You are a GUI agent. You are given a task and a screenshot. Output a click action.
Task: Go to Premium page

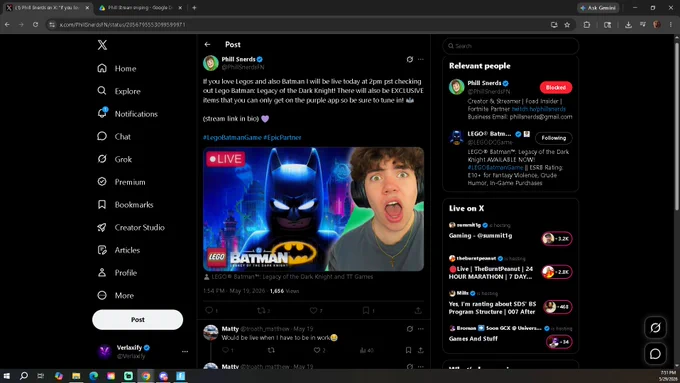[x=121, y=182]
